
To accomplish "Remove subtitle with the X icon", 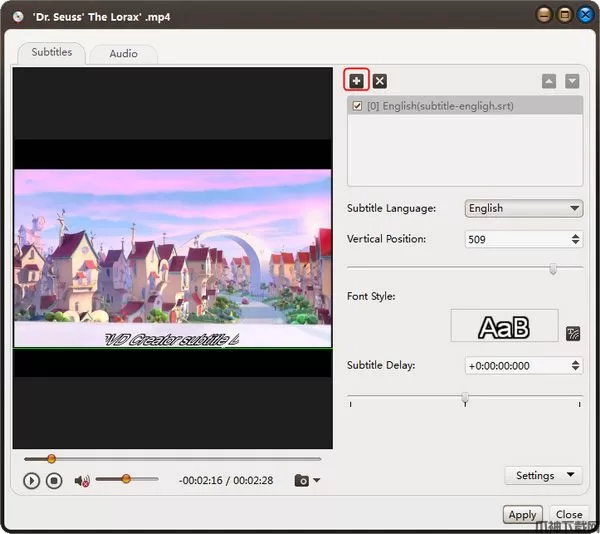I will (x=380, y=81).
